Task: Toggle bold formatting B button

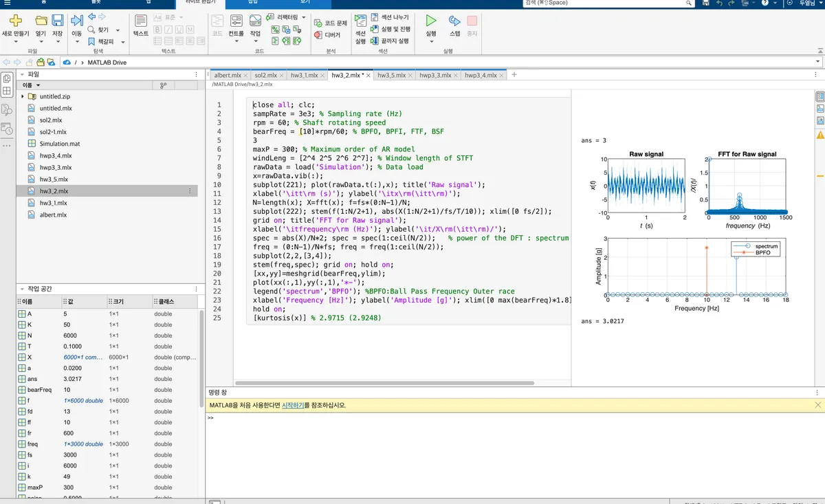Action: pos(157,29)
